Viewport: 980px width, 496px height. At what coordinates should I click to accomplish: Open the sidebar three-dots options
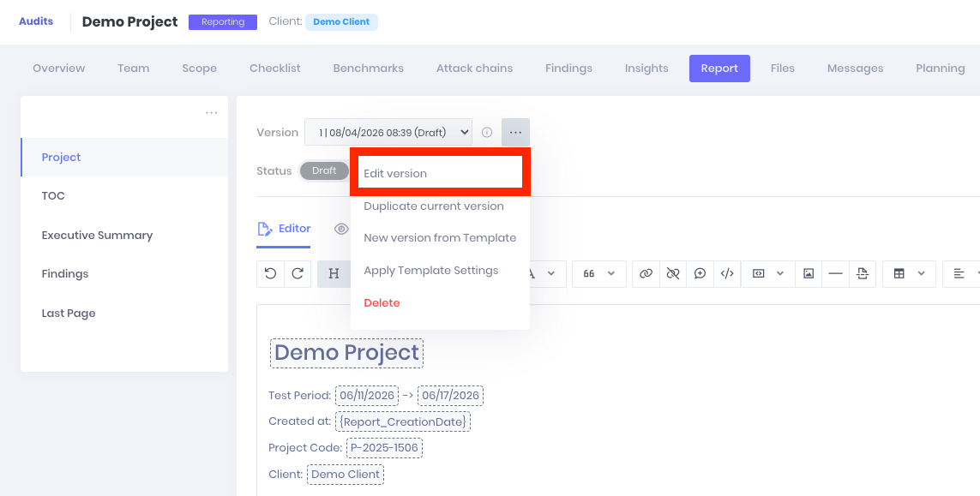coord(212,112)
